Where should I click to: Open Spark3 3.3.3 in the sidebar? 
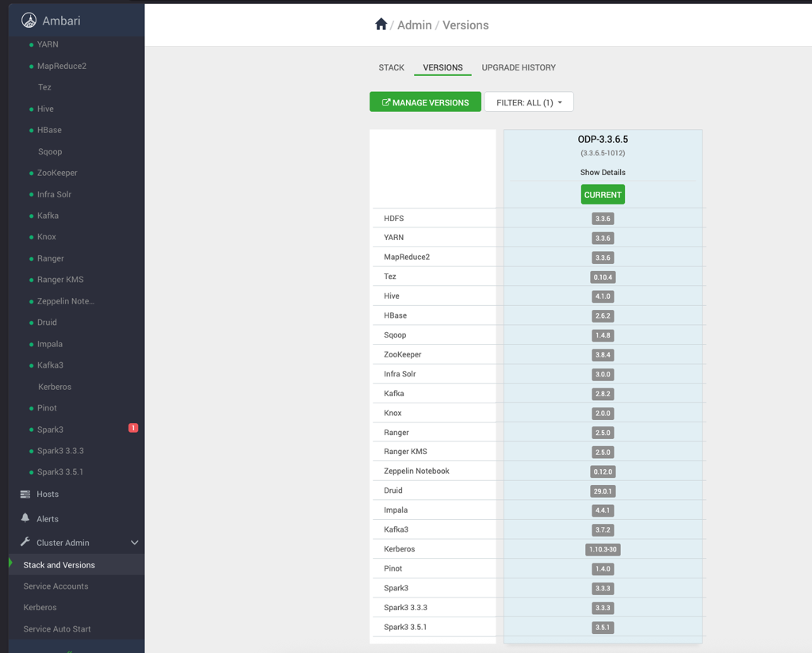(60, 451)
